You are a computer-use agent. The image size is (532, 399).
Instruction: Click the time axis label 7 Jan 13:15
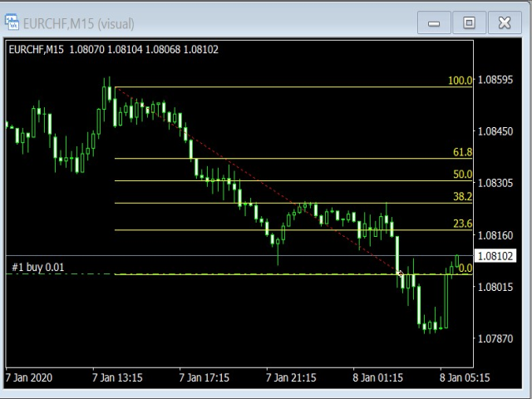(117, 377)
